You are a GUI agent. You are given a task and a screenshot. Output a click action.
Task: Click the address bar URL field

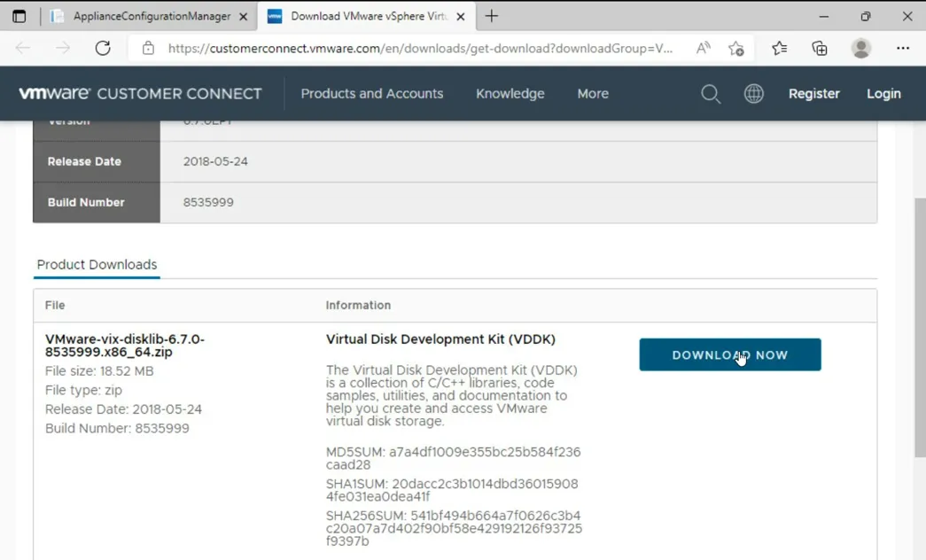pos(419,48)
